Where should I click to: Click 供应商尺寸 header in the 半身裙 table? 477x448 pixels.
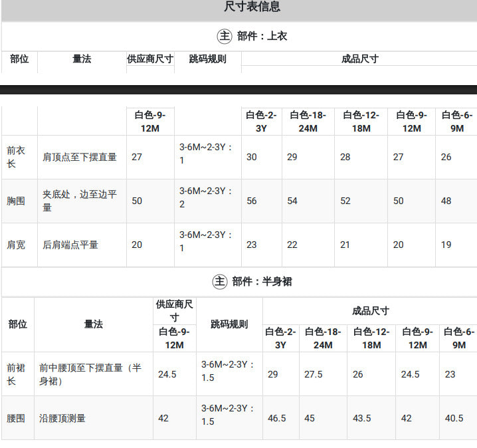174,310
